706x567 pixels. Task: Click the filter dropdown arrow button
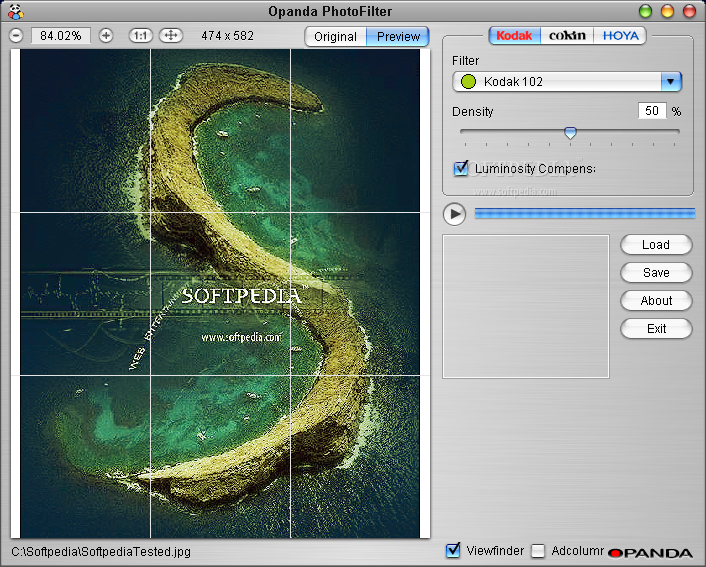tap(671, 82)
